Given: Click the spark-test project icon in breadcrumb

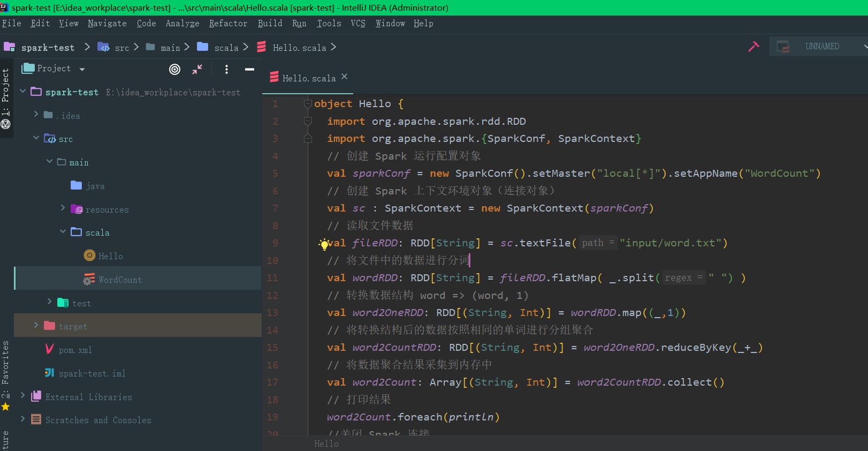Looking at the screenshot, I should pos(10,47).
